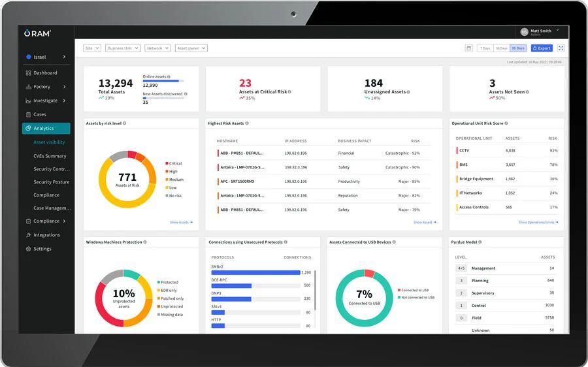Open the Asset visibility submenu item
The width and height of the screenshot is (588, 367).
[49, 142]
